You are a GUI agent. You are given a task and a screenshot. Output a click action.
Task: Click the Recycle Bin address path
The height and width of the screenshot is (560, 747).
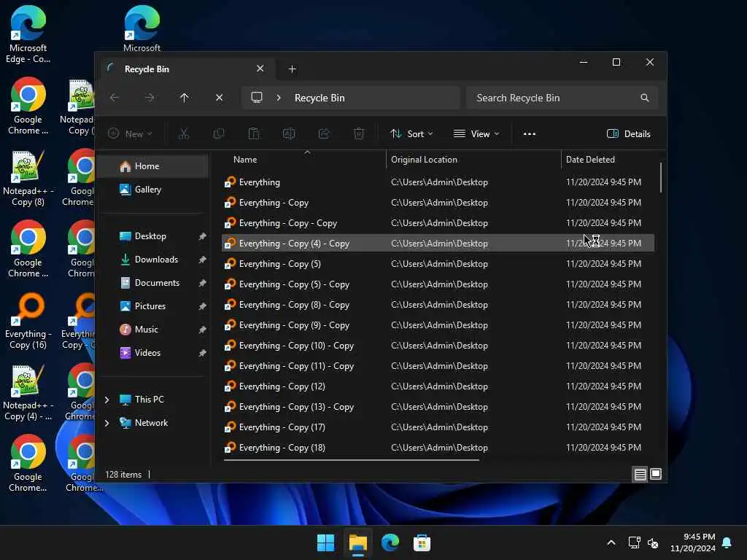[320, 98]
